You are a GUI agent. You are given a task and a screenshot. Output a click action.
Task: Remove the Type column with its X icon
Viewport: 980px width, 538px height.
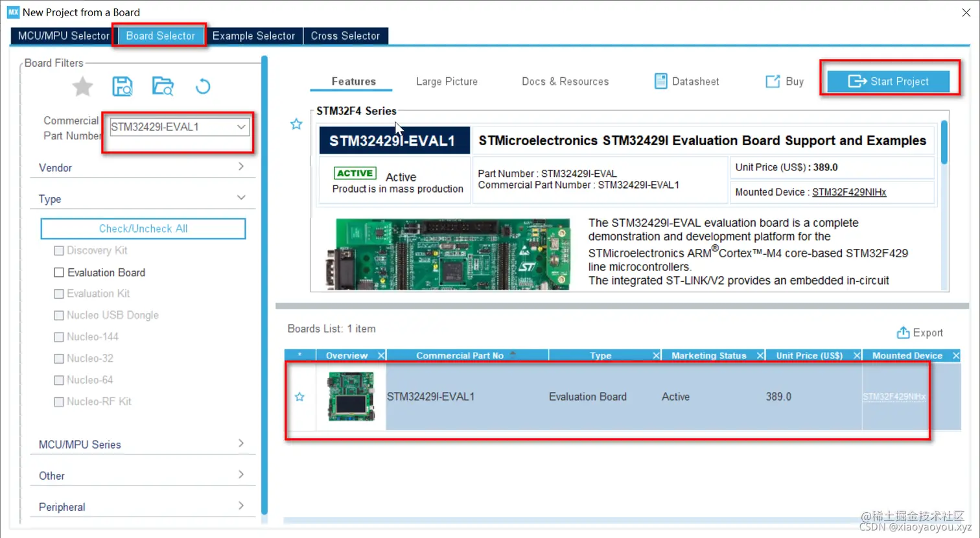click(x=656, y=355)
